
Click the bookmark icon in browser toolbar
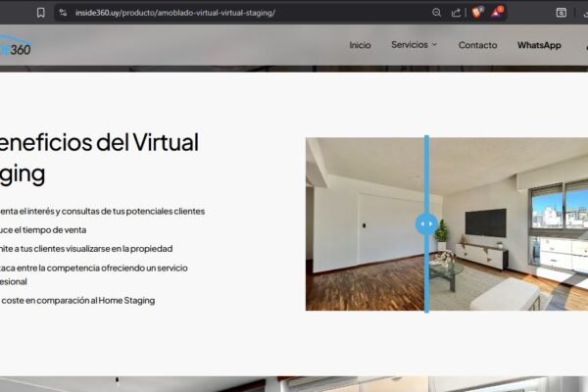[40, 13]
